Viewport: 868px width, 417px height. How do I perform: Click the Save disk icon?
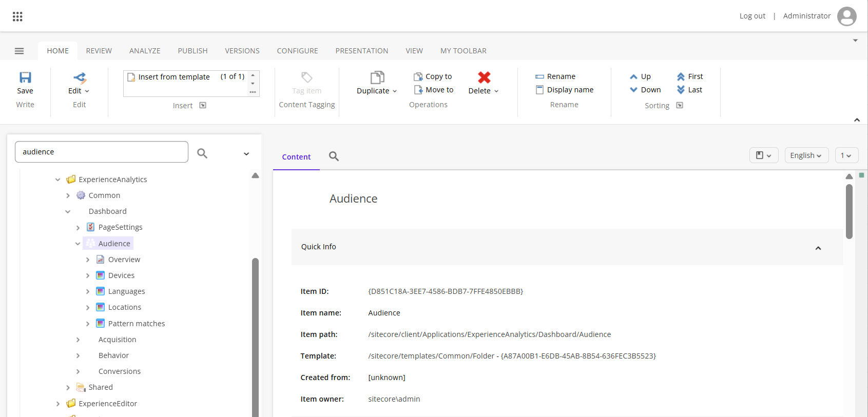click(25, 77)
